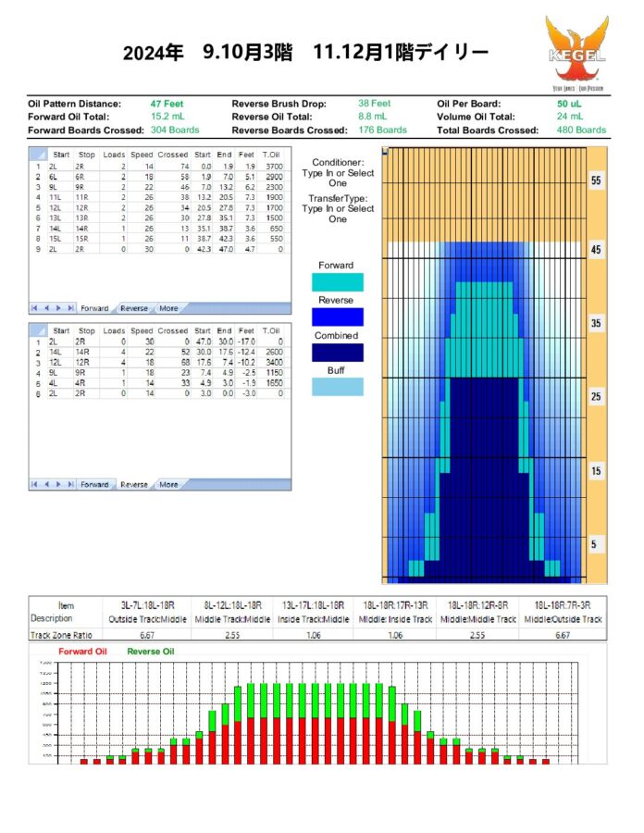644x833 pixels.
Task: Click the lane distance marker 35
Action: (x=596, y=323)
